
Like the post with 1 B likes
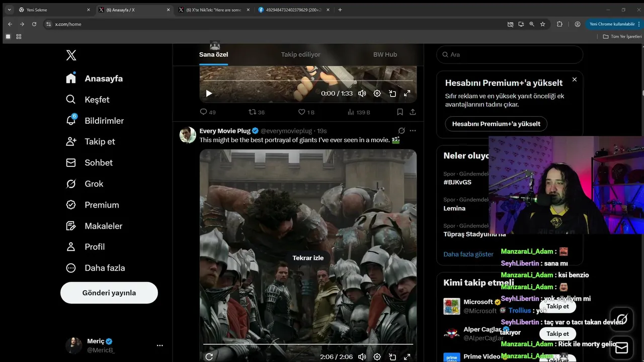(306, 112)
